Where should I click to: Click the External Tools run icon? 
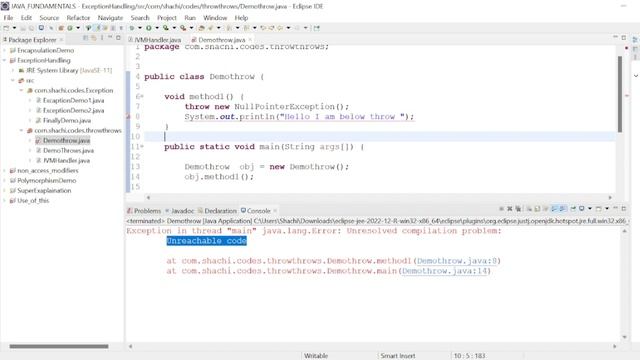[x=183, y=28]
